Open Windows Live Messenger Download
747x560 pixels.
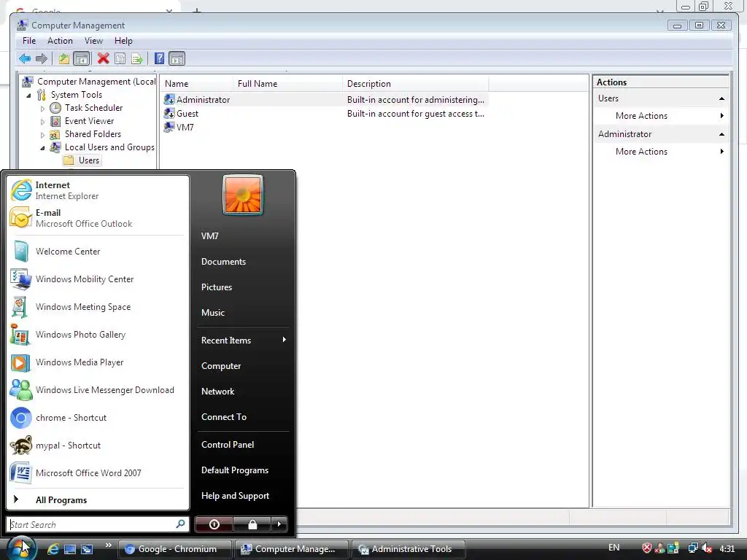(x=98, y=390)
